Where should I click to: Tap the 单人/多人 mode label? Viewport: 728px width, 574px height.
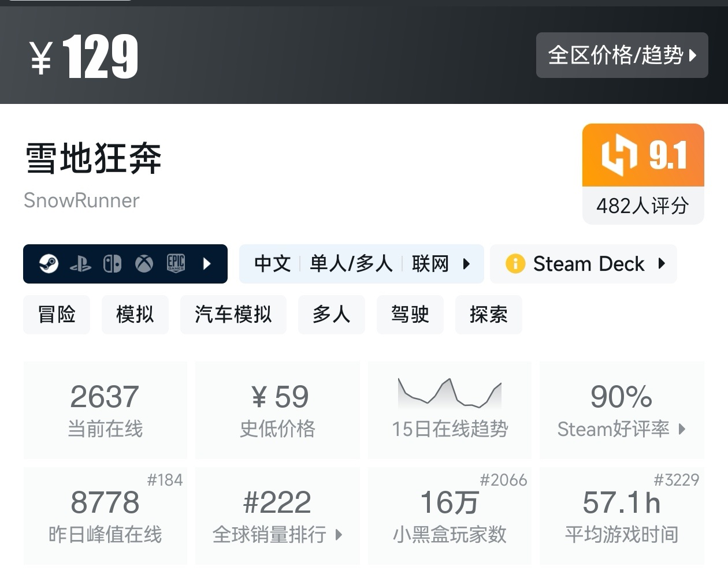coord(351,264)
